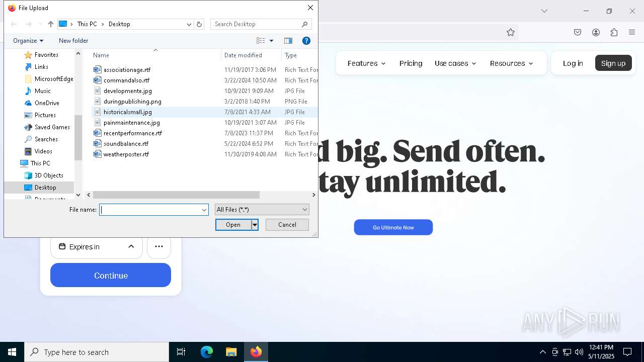Viewport: 644px width, 362px height.
Task: Click the search magnifier in Search Desktop
Action: point(304,24)
